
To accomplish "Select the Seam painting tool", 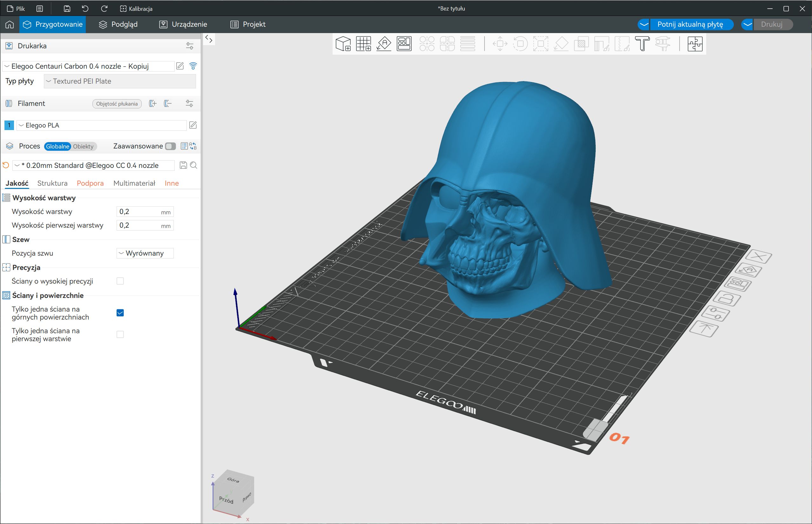I will pyautogui.click(x=622, y=44).
